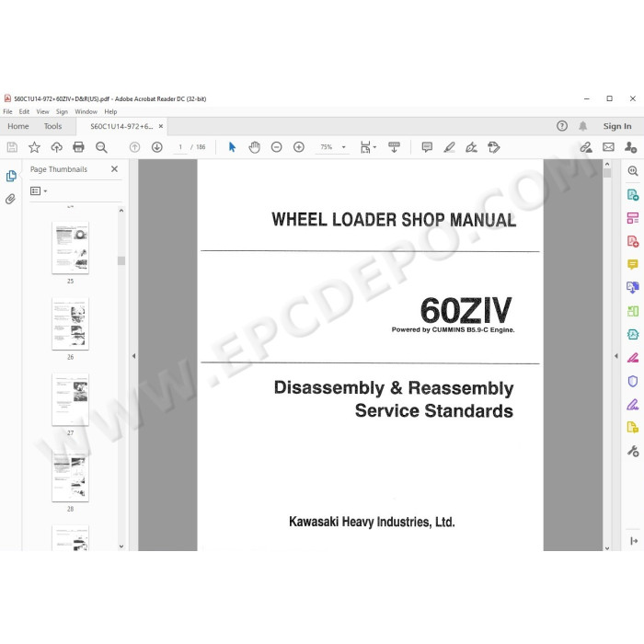Open the Window menu

(86, 111)
